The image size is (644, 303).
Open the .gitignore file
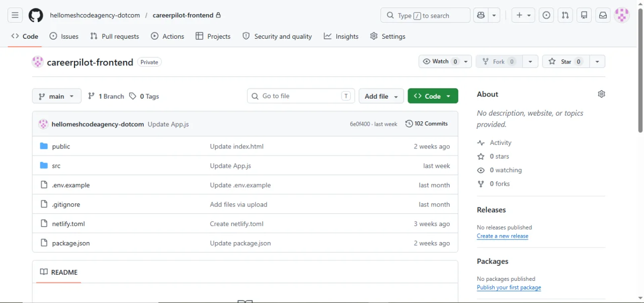66,204
